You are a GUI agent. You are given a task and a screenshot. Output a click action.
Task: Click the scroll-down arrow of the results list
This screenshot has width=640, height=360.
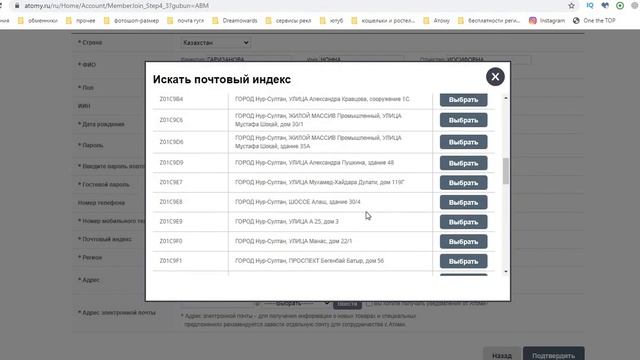tap(506, 271)
